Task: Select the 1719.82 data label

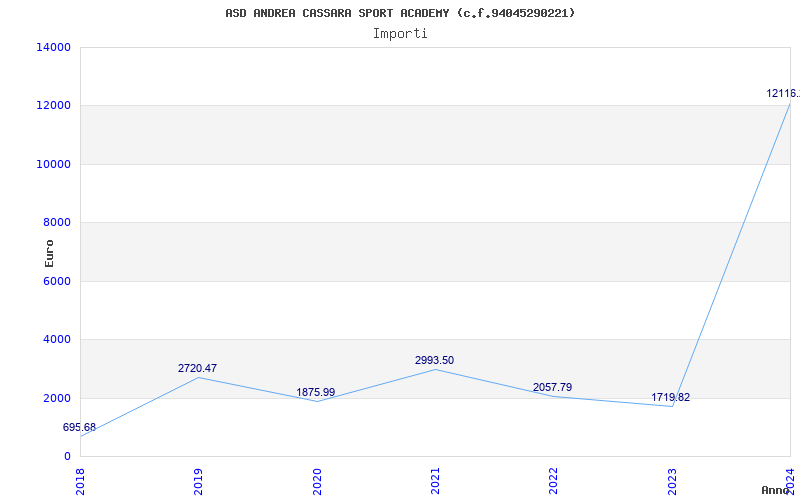Action: tap(670, 397)
